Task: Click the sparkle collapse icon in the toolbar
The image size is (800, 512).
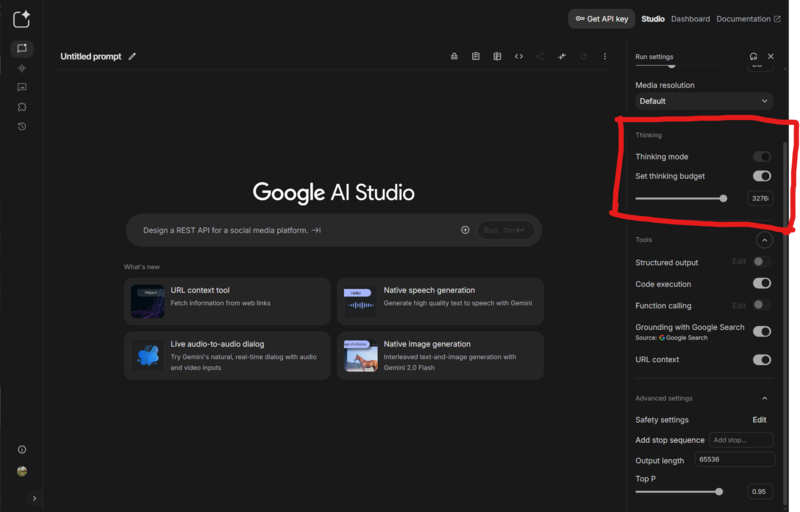Action: [562, 57]
